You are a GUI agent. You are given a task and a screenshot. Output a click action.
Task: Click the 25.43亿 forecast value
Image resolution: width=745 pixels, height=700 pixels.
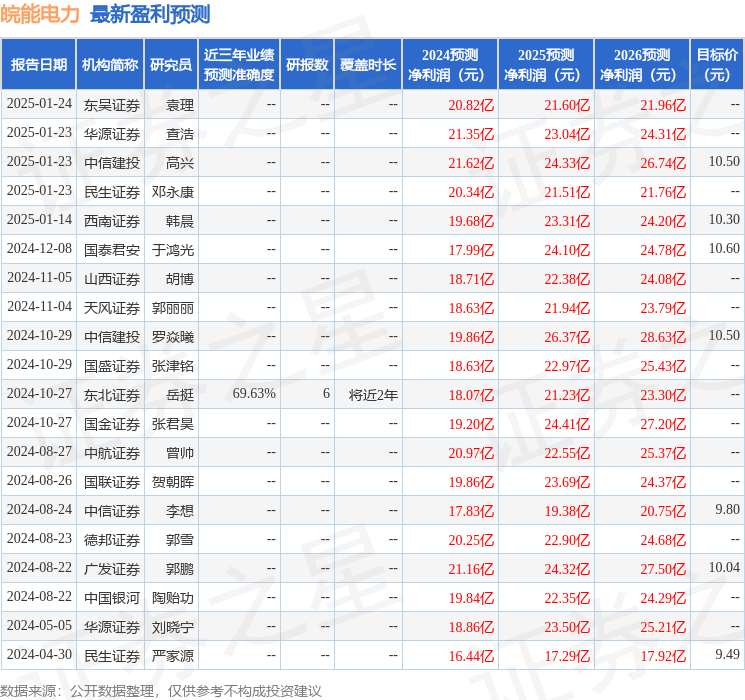(663, 366)
